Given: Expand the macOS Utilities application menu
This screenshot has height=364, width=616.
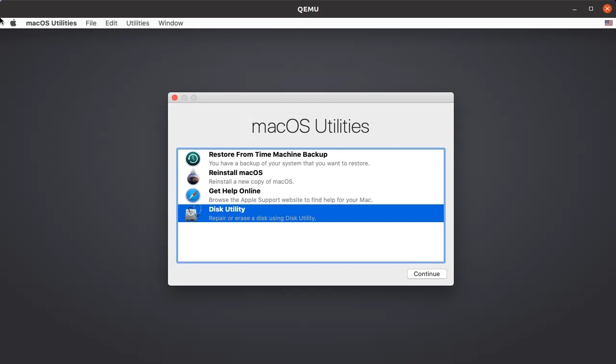Looking at the screenshot, I should click(51, 23).
